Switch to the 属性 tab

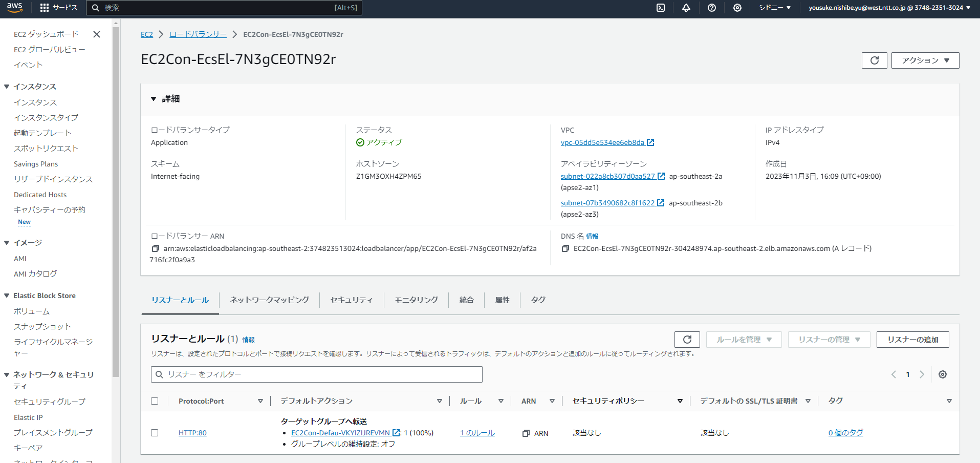pyautogui.click(x=503, y=300)
